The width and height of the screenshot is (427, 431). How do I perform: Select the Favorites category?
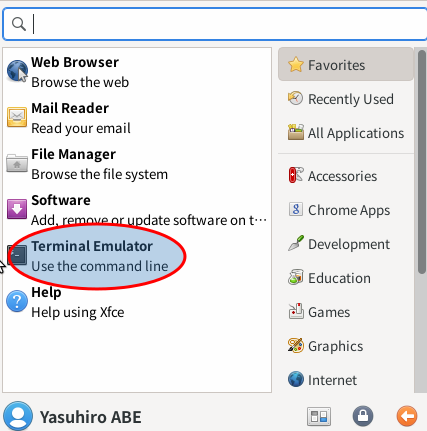[x=346, y=65]
